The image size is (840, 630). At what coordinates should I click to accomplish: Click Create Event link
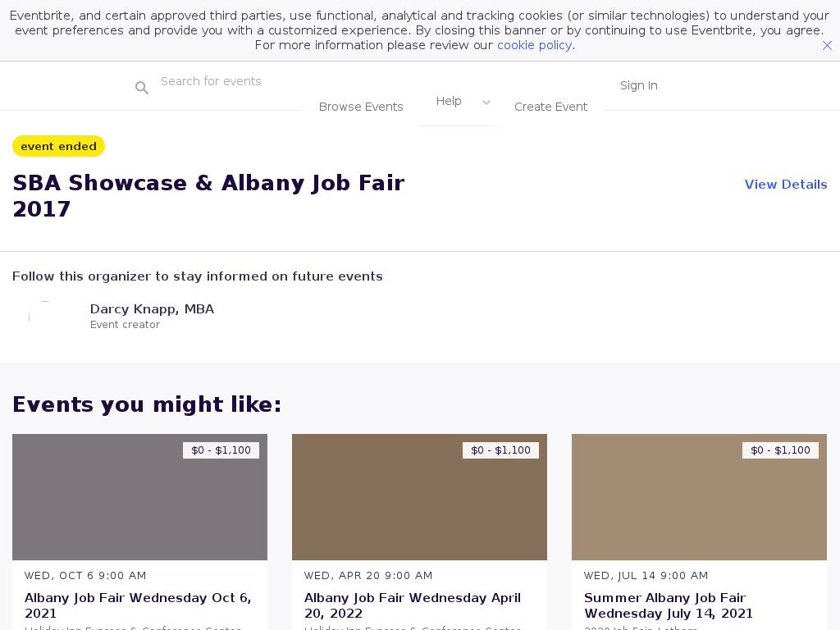pos(550,107)
